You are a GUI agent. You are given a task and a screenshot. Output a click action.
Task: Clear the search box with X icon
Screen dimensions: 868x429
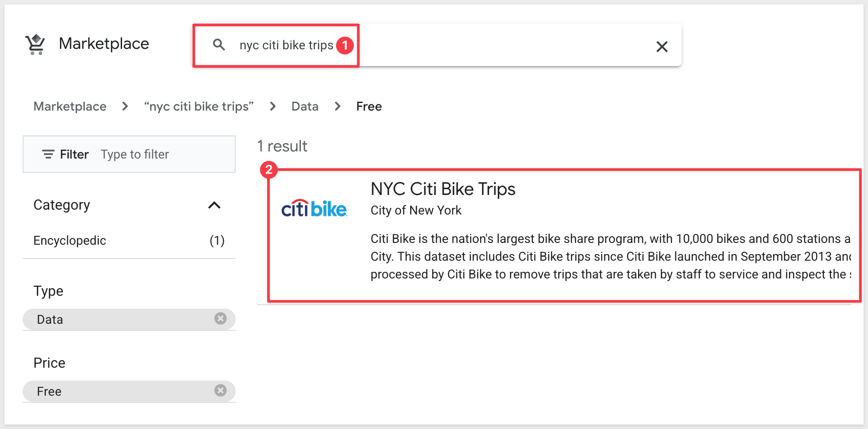pos(662,46)
